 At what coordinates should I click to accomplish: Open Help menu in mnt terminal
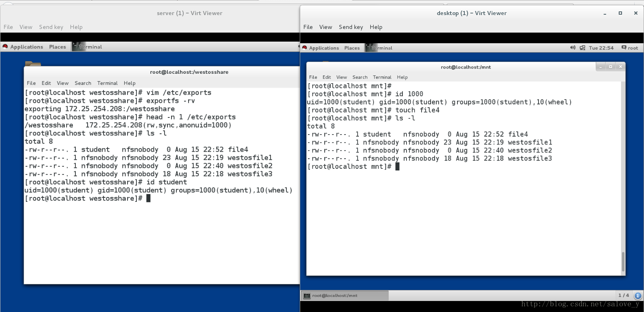402,77
